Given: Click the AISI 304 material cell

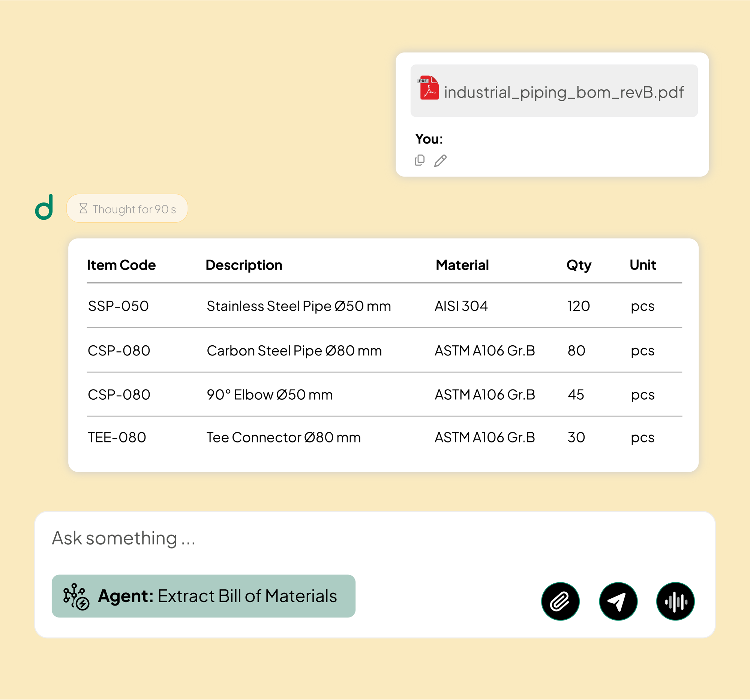Looking at the screenshot, I should point(461,306).
